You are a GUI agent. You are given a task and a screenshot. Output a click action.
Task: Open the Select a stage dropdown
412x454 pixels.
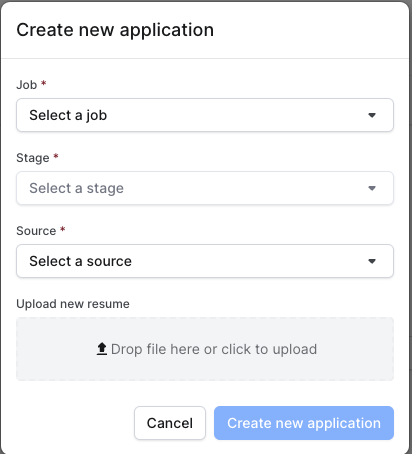[x=205, y=188]
